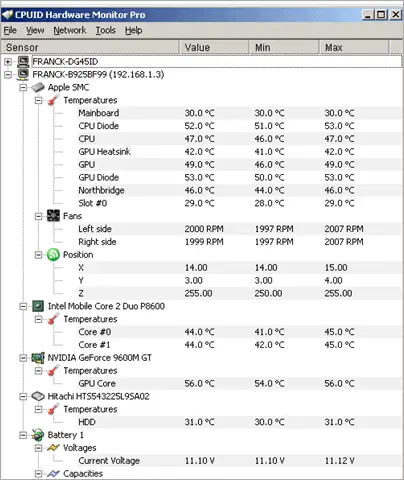Collapse the Apple SMC Temperatures branch
Image resolution: width=404 pixels, height=480 pixels.
click(x=39, y=100)
